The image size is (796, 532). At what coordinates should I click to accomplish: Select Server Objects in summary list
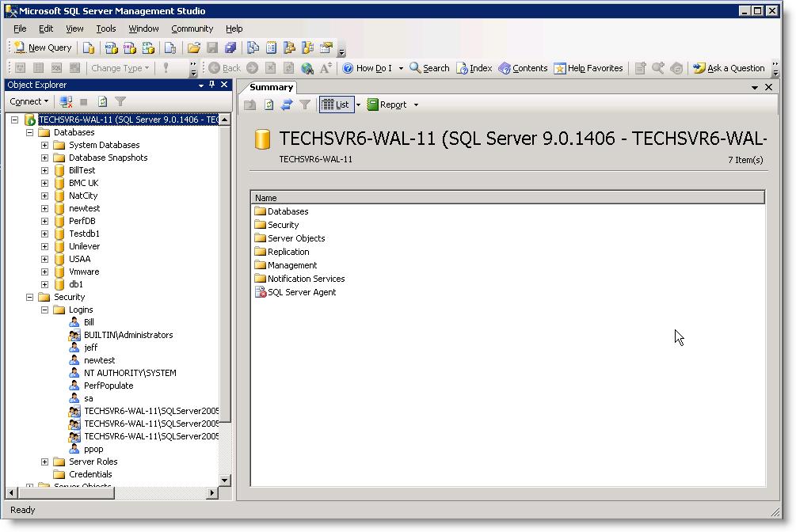[296, 238]
